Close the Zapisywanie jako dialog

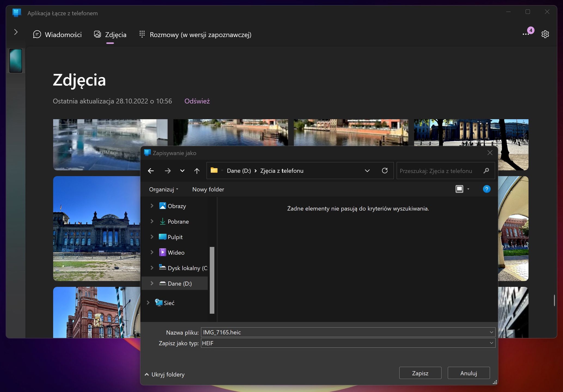(x=490, y=153)
